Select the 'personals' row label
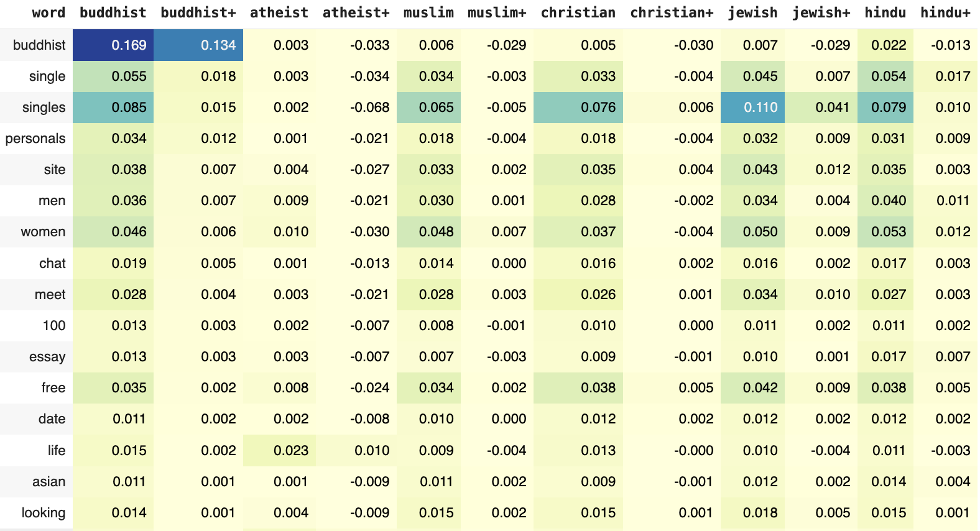The width and height of the screenshot is (980, 531). (x=35, y=139)
